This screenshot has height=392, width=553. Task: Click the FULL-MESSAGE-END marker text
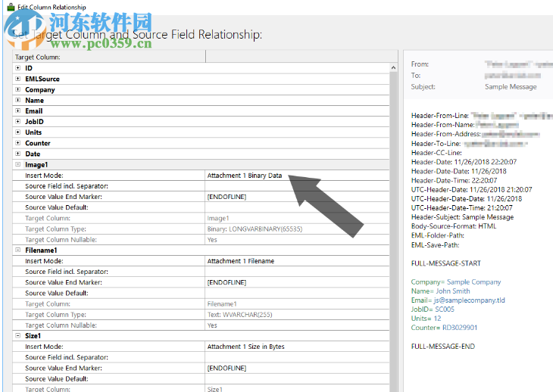click(x=442, y=346)
